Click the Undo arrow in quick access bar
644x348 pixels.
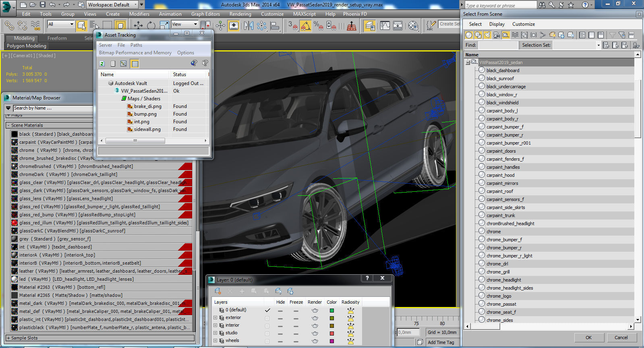[x=52, y=5]
